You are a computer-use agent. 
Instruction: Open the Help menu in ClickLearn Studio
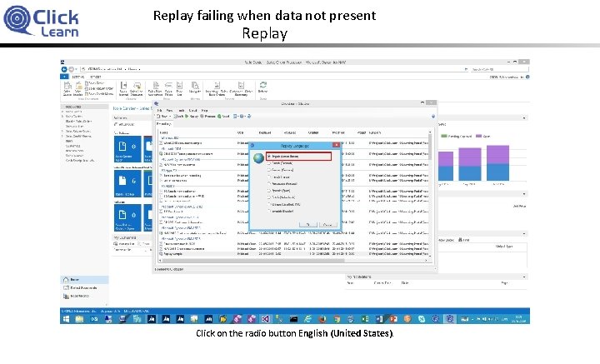point(205,110)
